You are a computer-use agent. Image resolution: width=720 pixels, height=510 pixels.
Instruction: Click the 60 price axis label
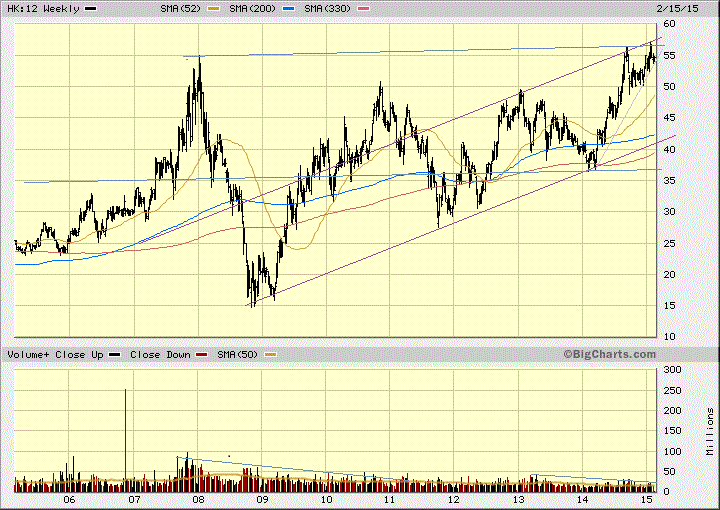[669, 24]
